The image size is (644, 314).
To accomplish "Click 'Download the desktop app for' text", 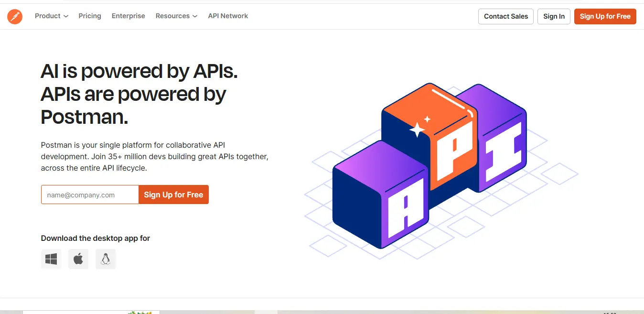I will (x=96, y=238).
